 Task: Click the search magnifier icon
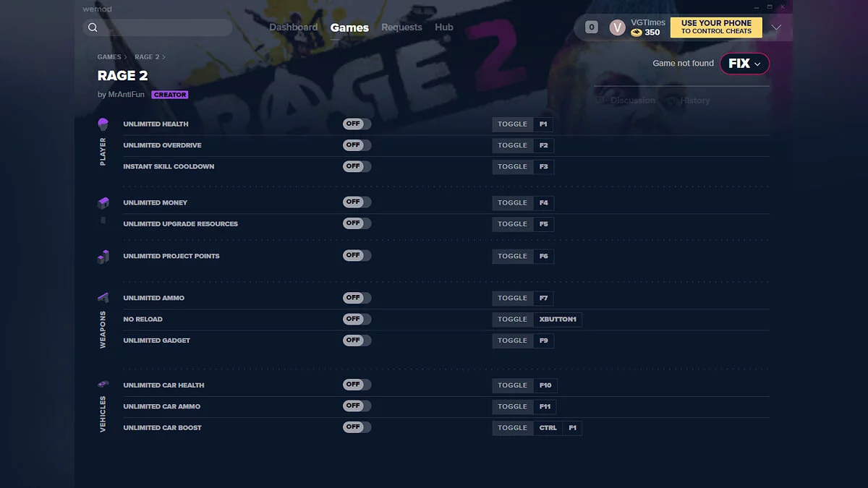93,27
